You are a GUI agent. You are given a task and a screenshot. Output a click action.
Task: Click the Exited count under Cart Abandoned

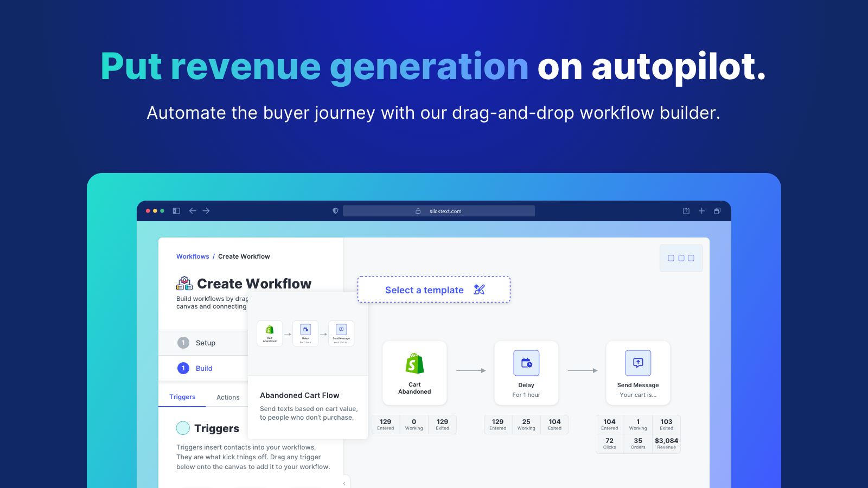pos(443,425)
